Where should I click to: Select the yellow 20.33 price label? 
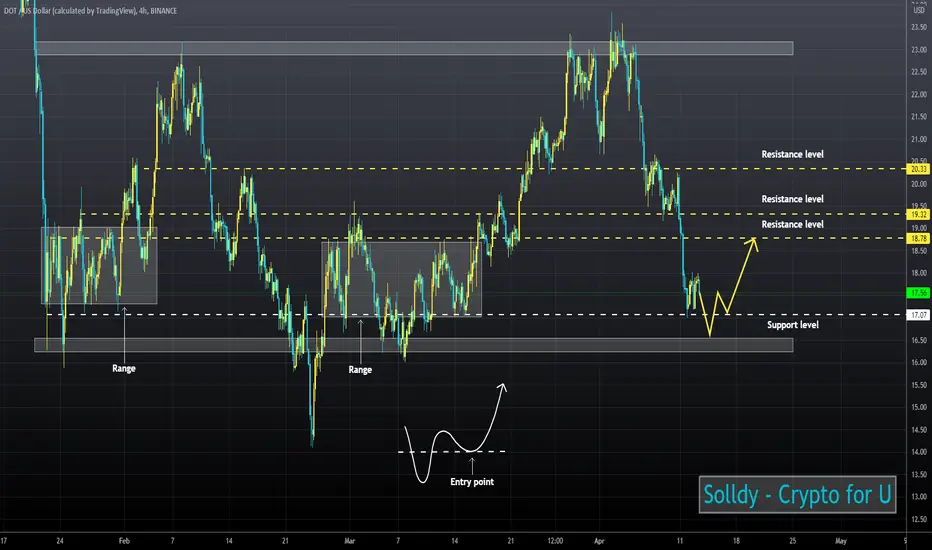click(918, 169)
